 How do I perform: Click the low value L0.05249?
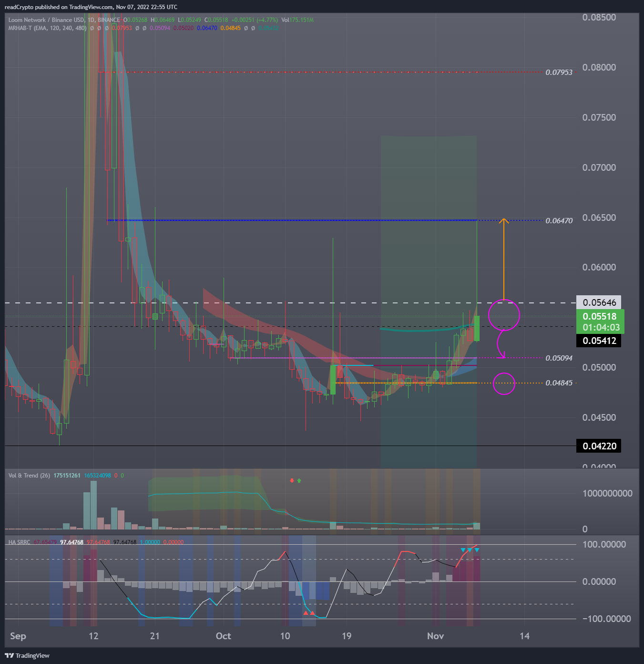[x=189, y=20]
